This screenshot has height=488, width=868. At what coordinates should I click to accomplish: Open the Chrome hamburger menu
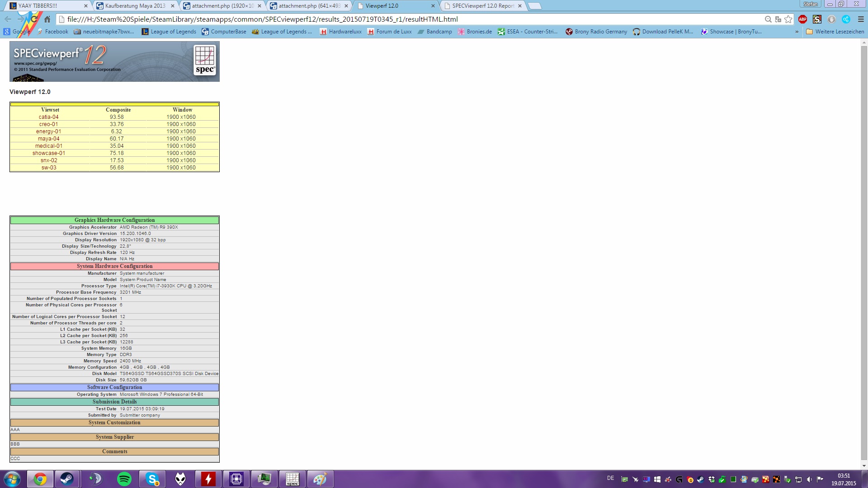coord(861,19)
